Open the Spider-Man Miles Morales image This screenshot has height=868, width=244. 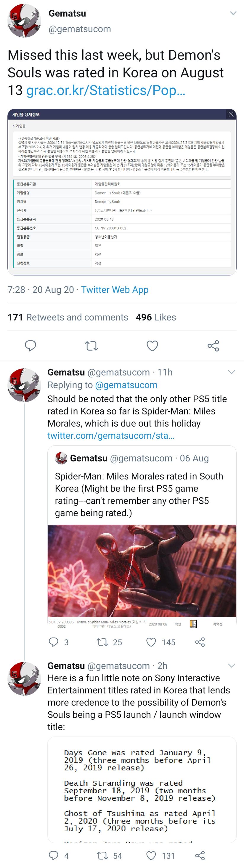point(142,570)
